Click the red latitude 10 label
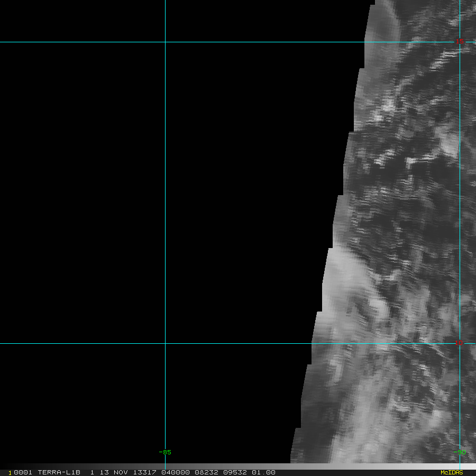The height and width of the screenshot is (476, 476). point(459,343)
